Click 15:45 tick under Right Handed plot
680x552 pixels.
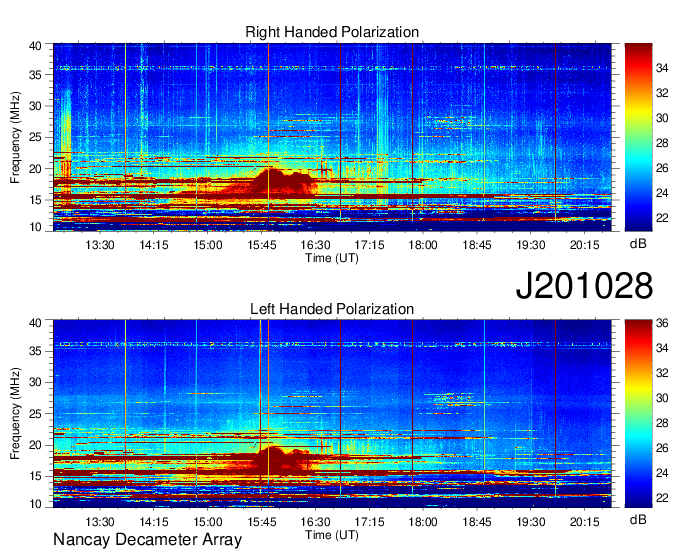tap(262, 245)
